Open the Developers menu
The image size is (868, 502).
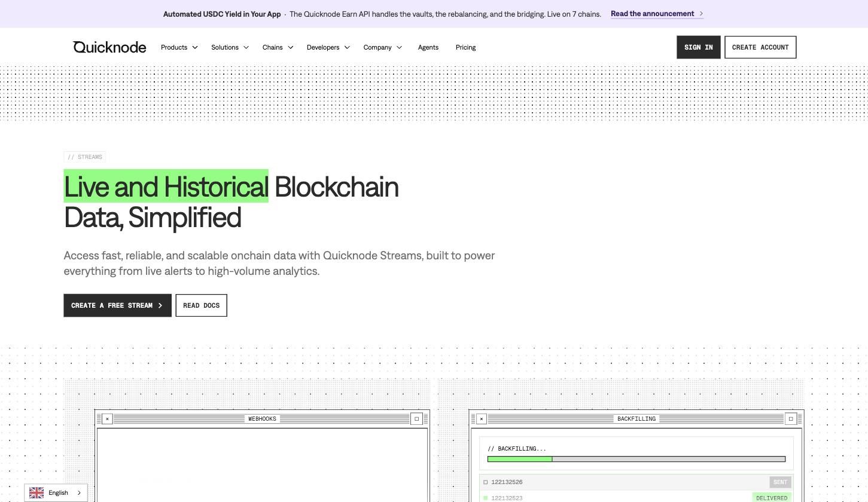point(323,47)
